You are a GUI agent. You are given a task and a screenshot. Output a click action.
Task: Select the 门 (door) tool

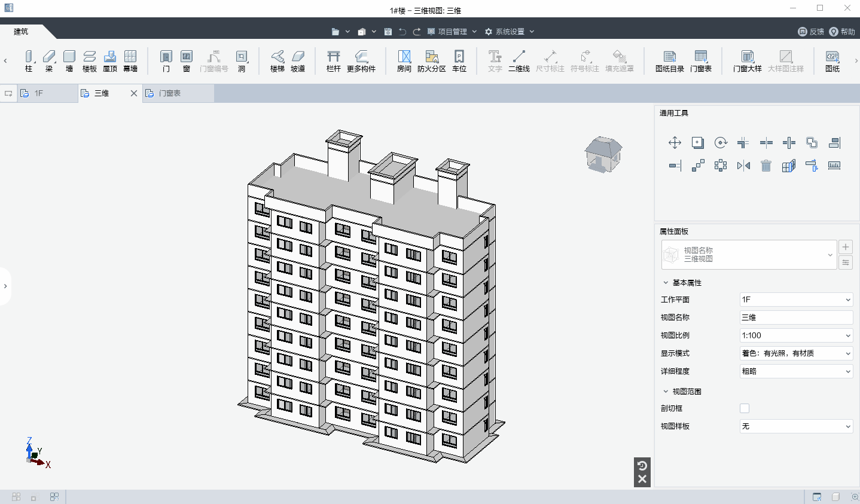[166, 61]
